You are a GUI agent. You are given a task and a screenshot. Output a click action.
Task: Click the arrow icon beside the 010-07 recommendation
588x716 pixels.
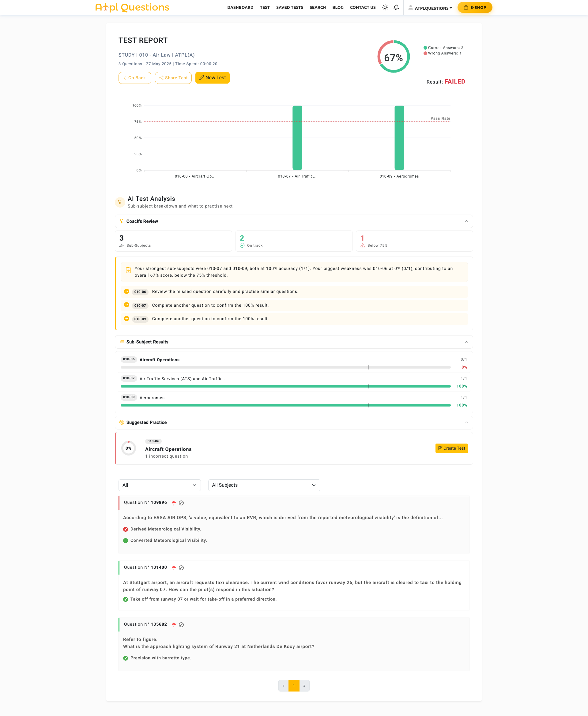tap(127, 305)
